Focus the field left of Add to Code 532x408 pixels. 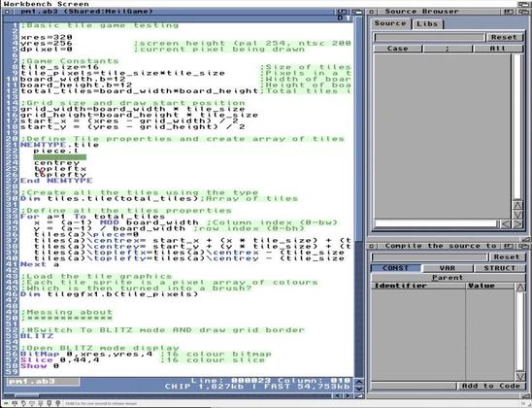pyautogui.click(x=414, y=386)
